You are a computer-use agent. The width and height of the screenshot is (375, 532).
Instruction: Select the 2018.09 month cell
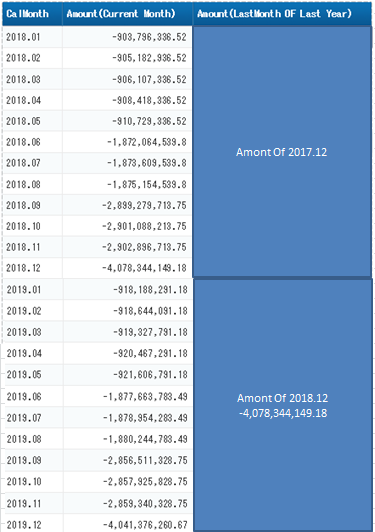[x=32, y=205]
